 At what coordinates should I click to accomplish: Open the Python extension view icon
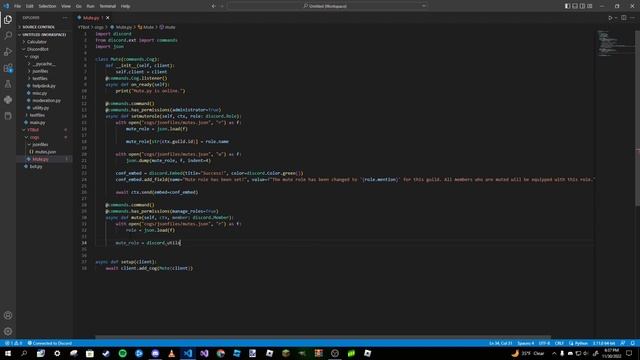pyautogui.click(x=8, y=100)
